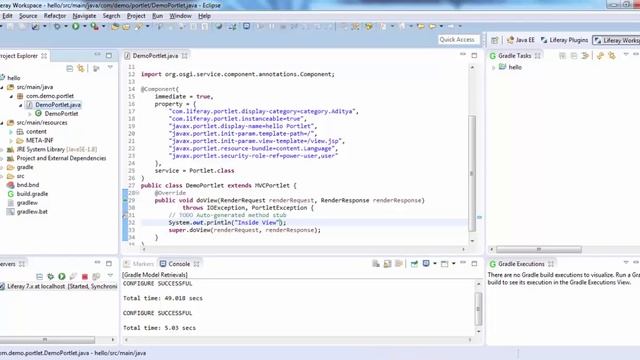Open the Run menu
The width and height of the screenshot is (640, 360).
[157, 16]
